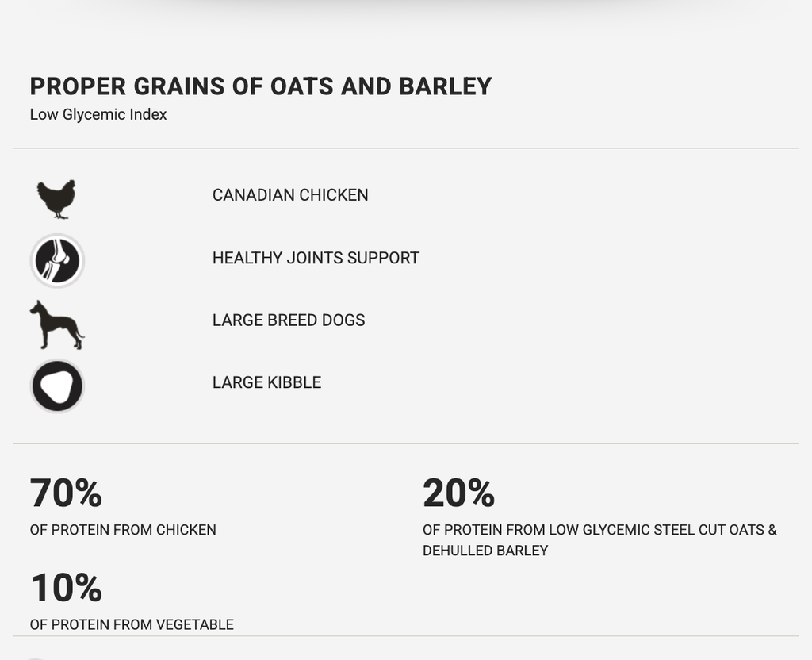Screen dimensions: 812x660
Task: Click the steel cut oats and dehulled barley description
Action: [x=599, y=539]
